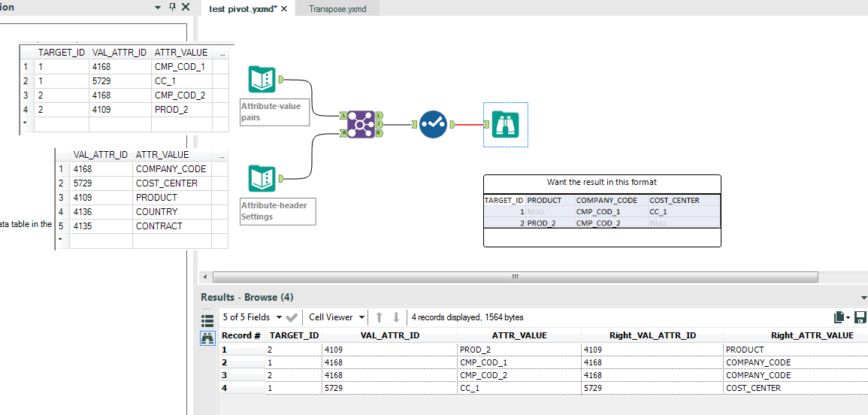Select the Browse tool with binoculars
Screen dimensions: 868x415
pos(506,124)
